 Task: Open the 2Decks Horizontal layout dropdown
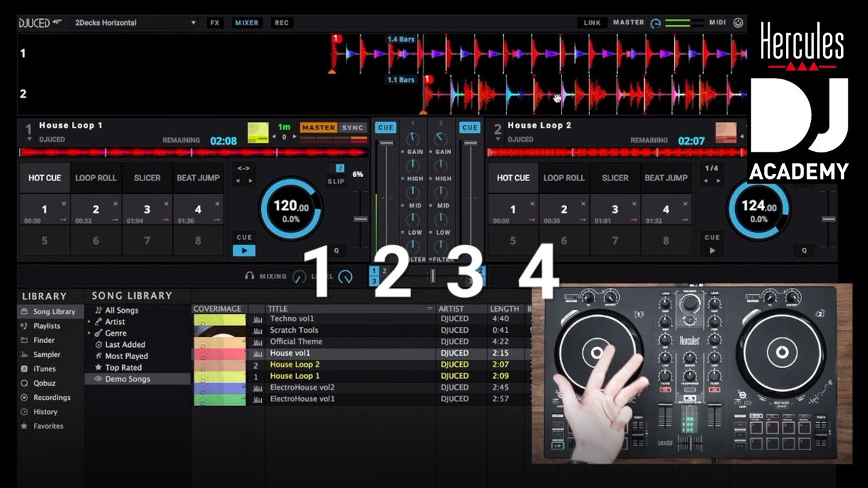134,22
